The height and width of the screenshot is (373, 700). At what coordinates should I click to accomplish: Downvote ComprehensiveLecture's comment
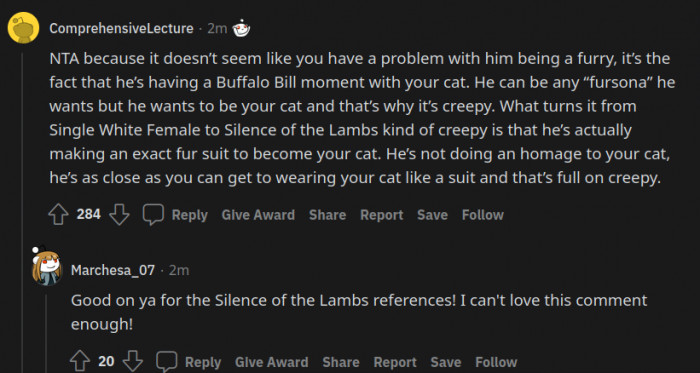click(119, 215)
